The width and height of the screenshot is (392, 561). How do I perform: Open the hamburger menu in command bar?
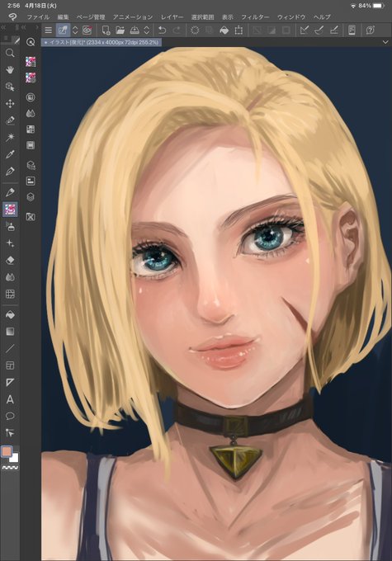49,30
